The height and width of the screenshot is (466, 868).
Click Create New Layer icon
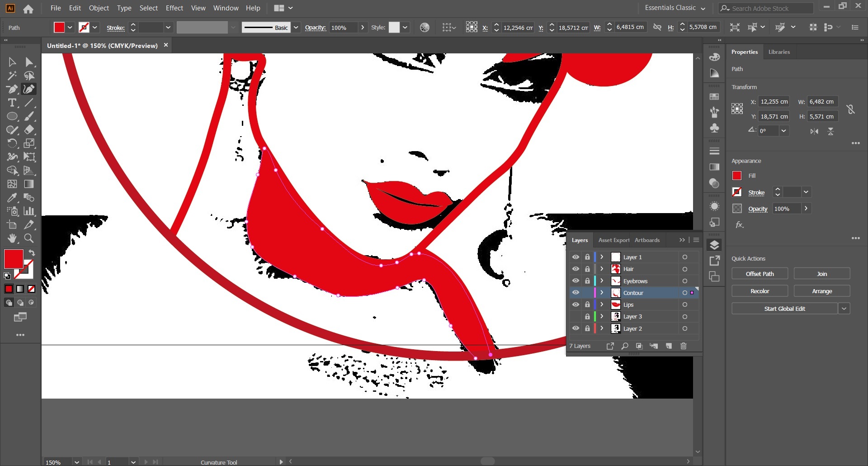pos(669,346)
